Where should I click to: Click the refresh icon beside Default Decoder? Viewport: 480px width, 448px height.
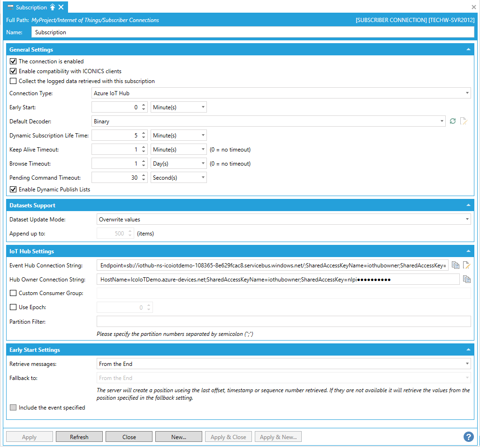453,121
